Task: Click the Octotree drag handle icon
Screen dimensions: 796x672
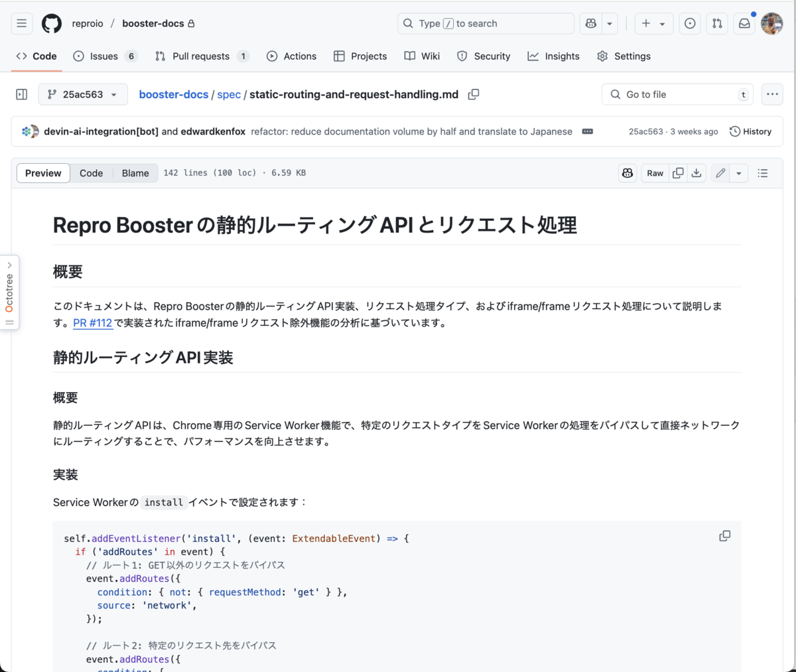Action: tap(9, 322)
